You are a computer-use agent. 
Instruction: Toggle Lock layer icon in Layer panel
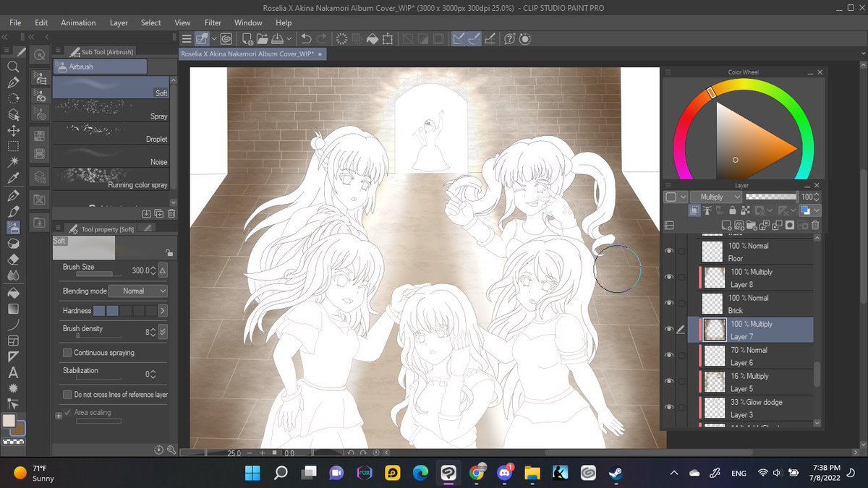pyautogui.click(x=732, y=210)
